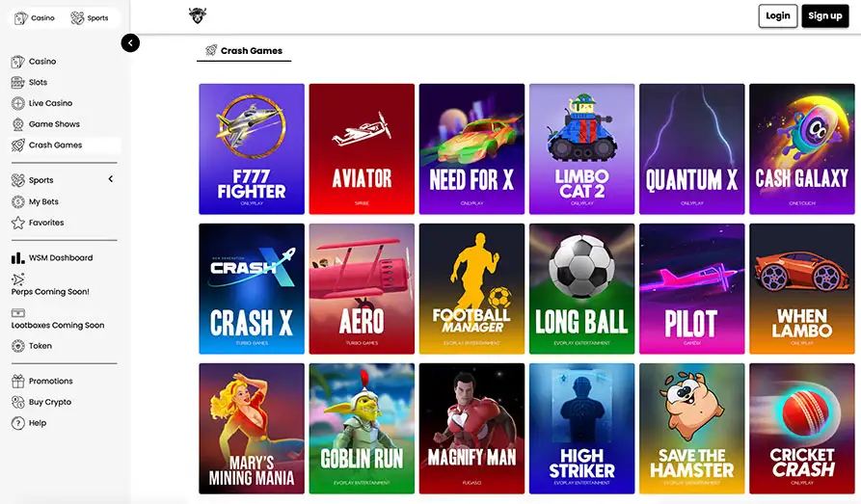Collapse the sidebar with black arrow button
This screenshot has width=861, height=504.
tap(130, 42)
